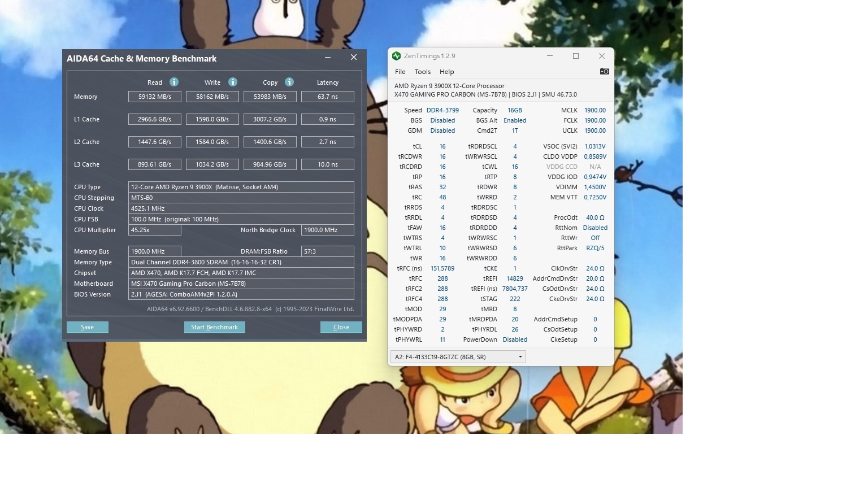Close the ZenTimings window
The width and height of the screenshot is (868, 488).
[602, 56]
